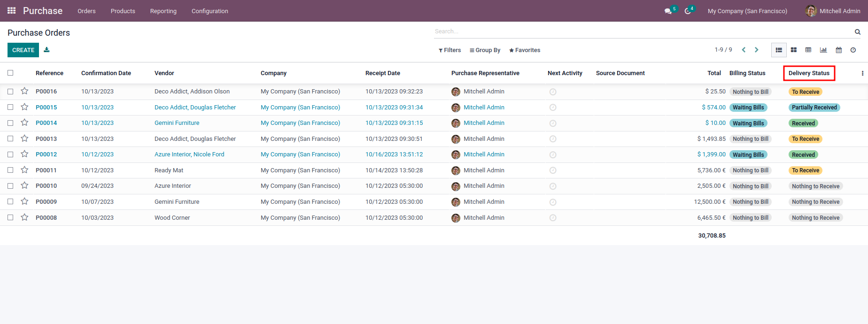This screenshot has height=324, width=868.
Task: Switch to Graph chart view
Action: 823,50
